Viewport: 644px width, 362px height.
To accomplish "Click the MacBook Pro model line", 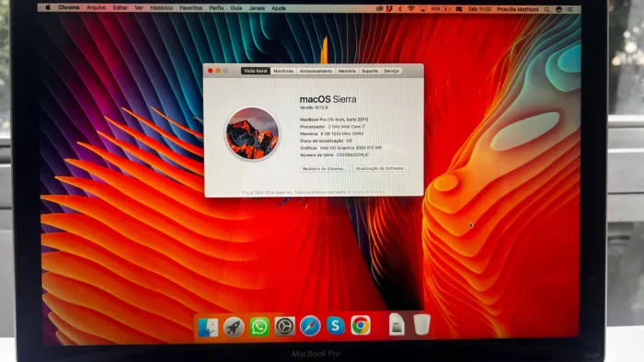I will click(334, 119).
